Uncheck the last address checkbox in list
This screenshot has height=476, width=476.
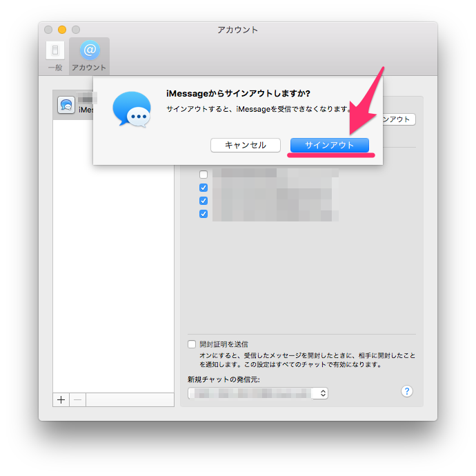tap(204, 214)
